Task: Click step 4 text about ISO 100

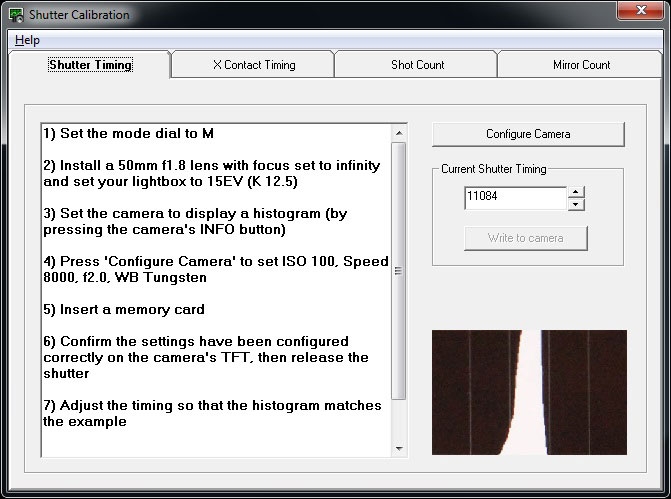Action: [216, 269]
